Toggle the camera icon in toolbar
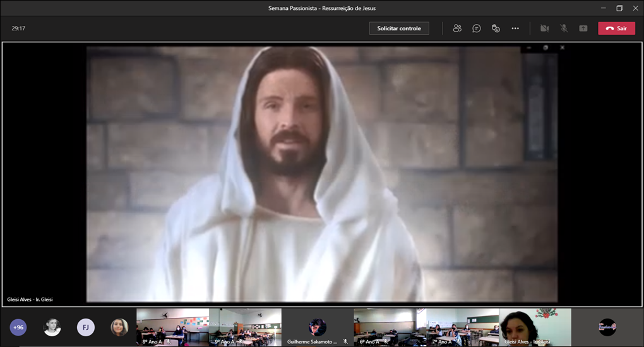 click(545, 28)
